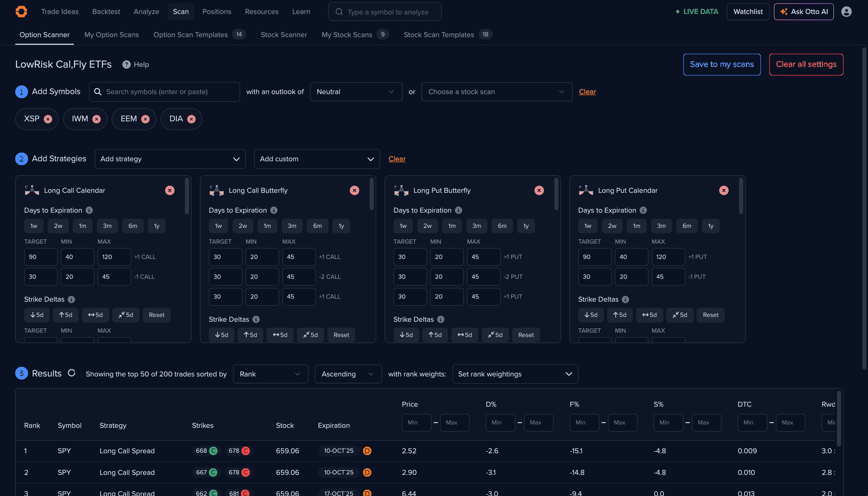The height and width of the screenshot is (496, 868).
Task: Click the Reset button in Long Put Butterfly deltas
Action: (526, 335)
